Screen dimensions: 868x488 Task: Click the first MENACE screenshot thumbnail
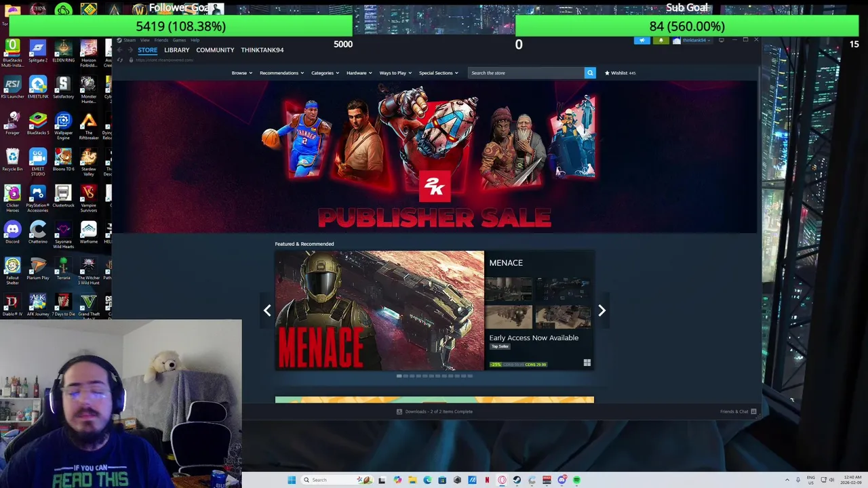509,289
